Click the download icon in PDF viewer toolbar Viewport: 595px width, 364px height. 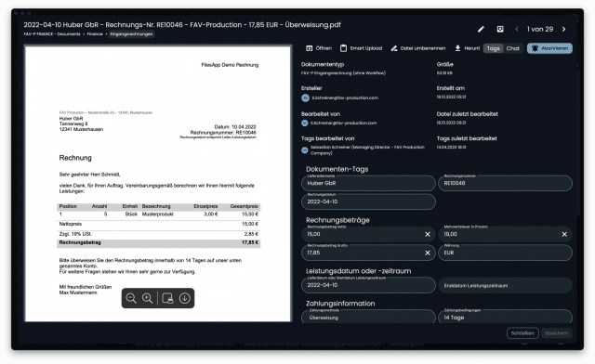[x=185, y=298]
